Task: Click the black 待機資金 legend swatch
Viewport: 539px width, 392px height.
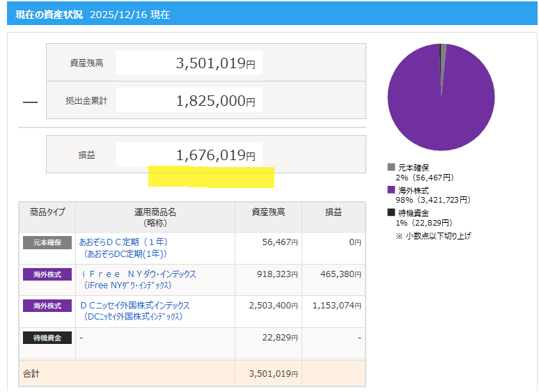Action: tap(391, 212)
